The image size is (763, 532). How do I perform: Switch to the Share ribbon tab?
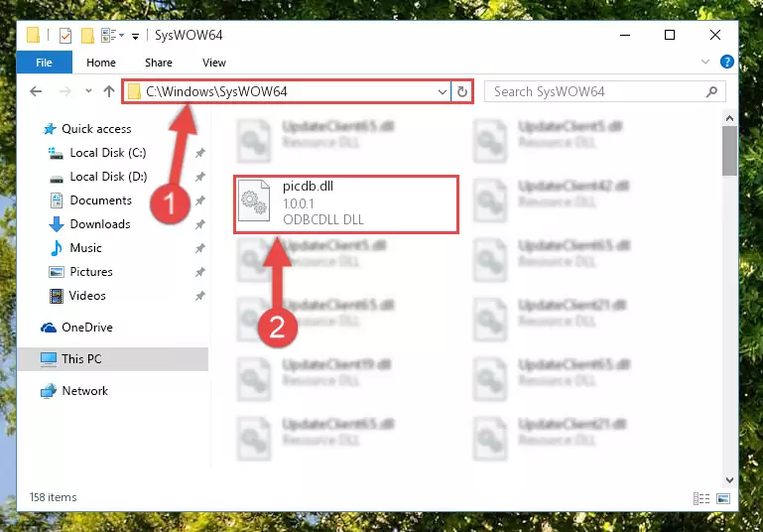[x=159, y=63]
